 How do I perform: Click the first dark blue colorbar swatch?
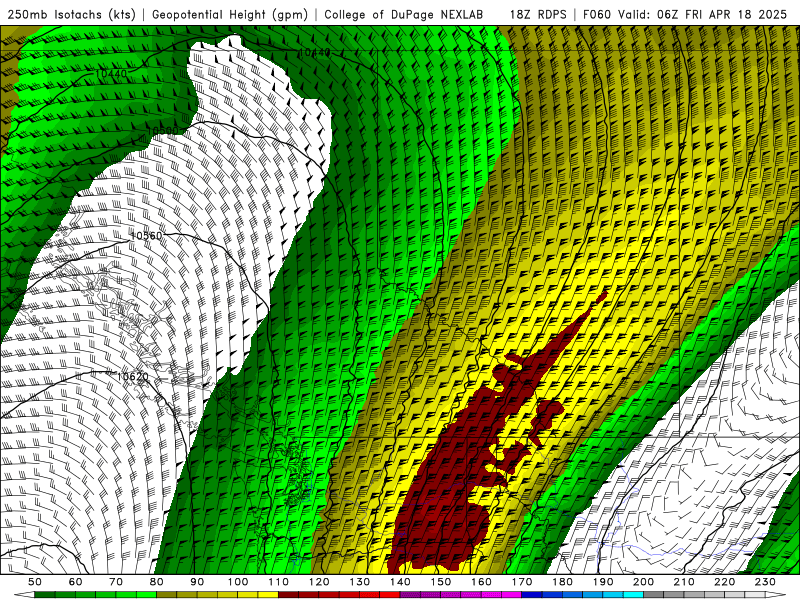532,594
